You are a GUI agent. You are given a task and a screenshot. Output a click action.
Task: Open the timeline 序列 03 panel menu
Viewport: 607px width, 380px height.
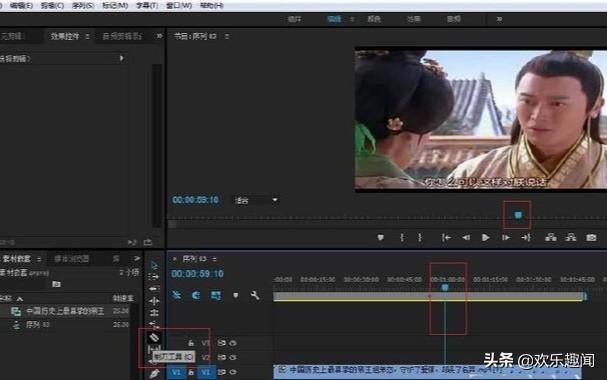pos(214,258)
